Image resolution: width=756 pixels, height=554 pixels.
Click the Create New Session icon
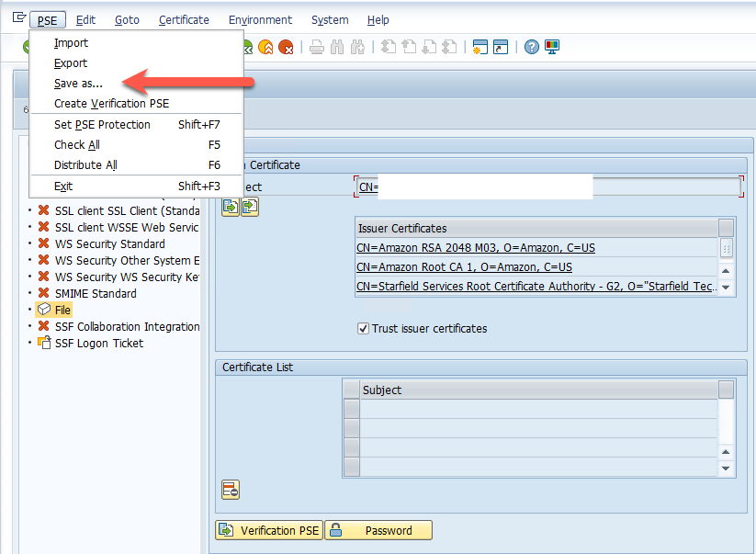[x=480, y=48]
